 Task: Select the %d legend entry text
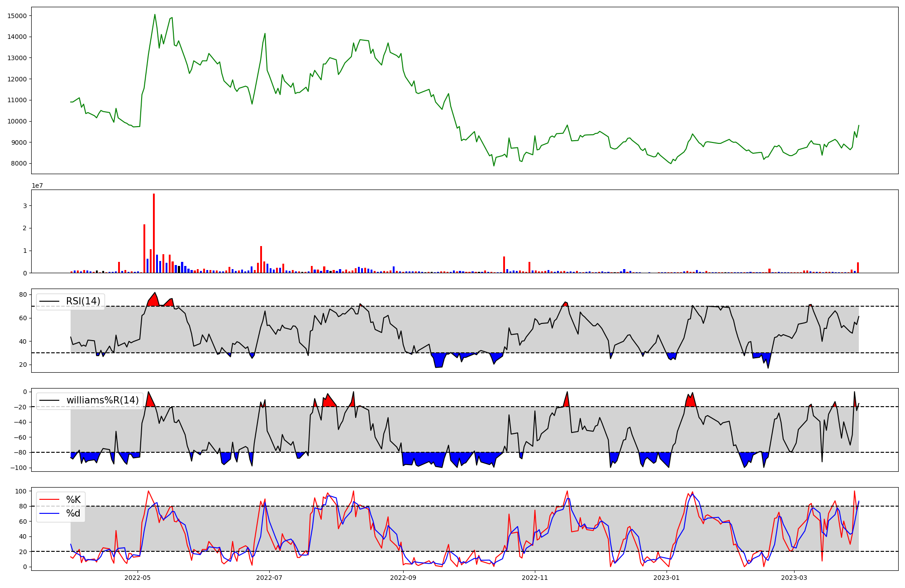click(x=73, y=513)
